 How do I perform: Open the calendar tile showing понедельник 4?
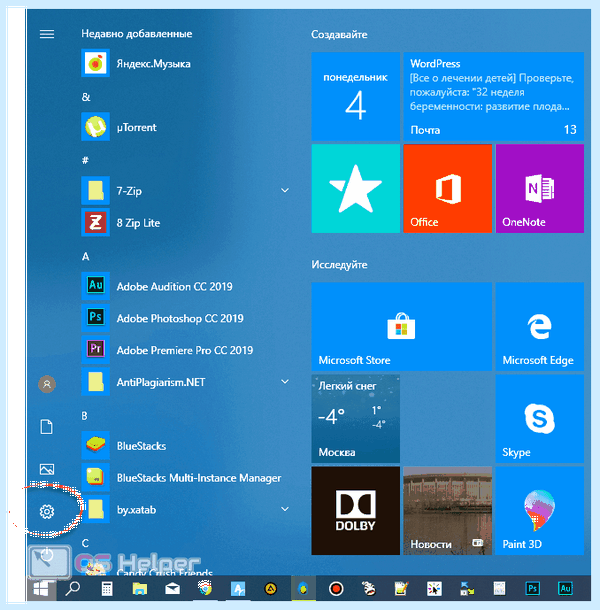point(356,96)
